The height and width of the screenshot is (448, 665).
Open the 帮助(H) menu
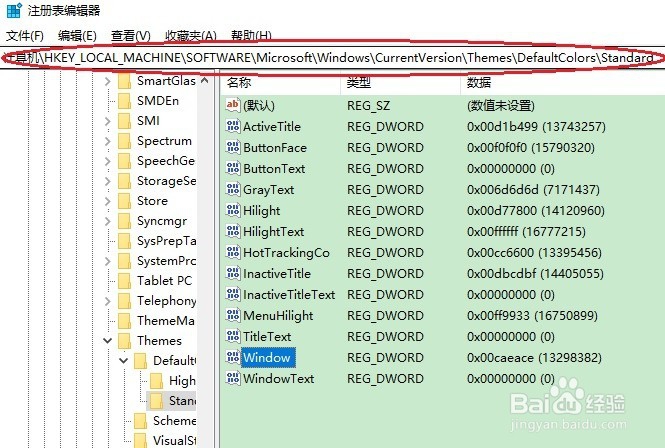pos(251,36)
